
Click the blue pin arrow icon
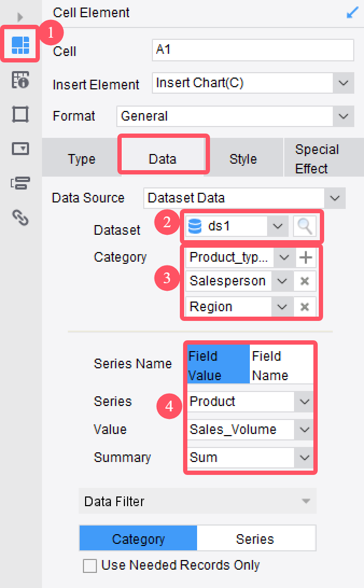click(352, 13)
